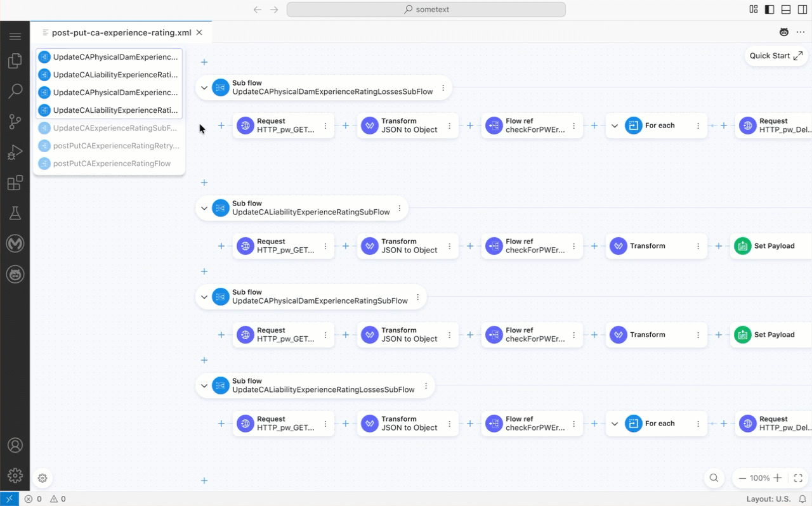
Task: Collapse the first For each scope
Action: [615, 126]
